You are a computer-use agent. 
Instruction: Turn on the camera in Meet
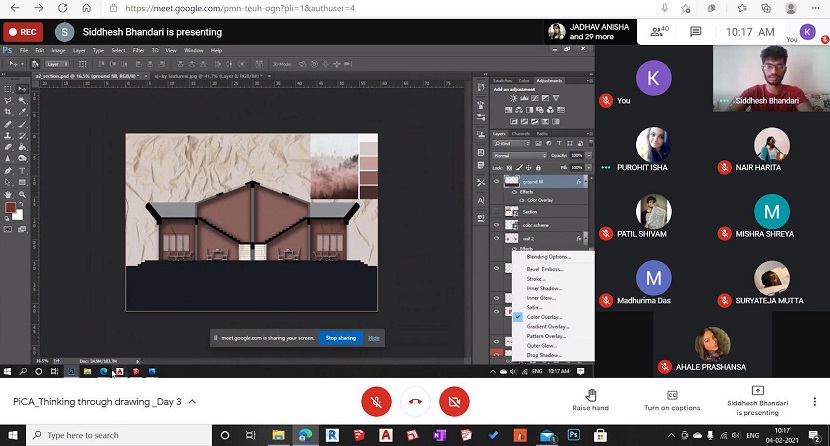[x=454, y=401]
